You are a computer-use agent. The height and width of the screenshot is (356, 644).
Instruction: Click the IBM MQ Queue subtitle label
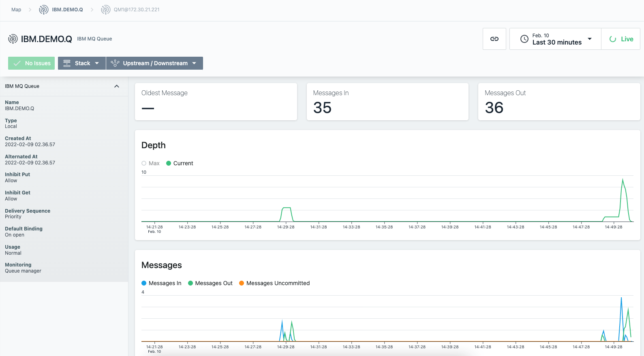pyautogui.click(x=94, y=39)
